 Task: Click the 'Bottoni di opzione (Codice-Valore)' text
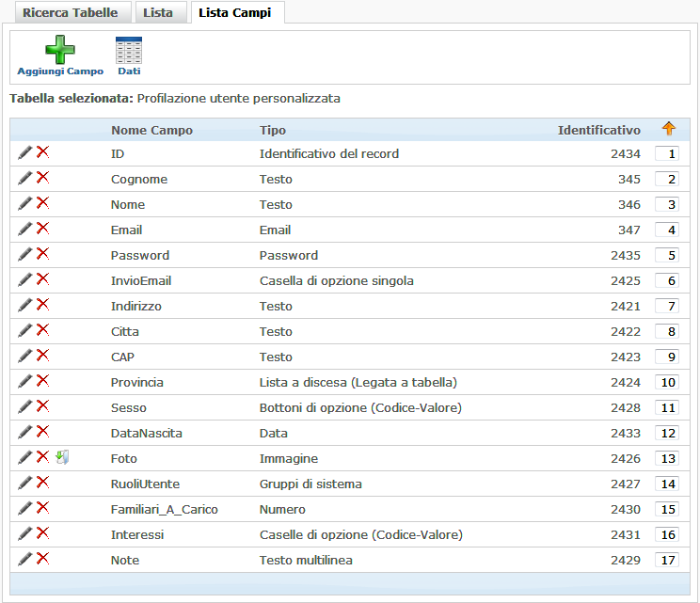(360, 408)
